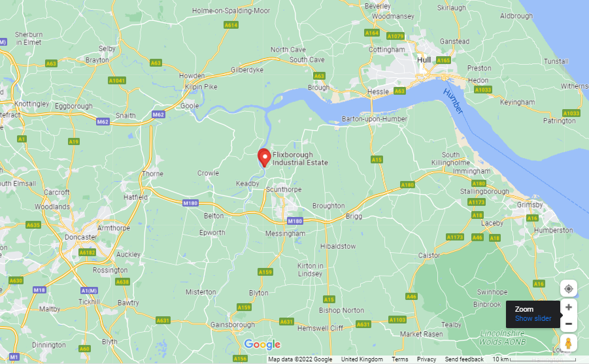Open the Show slider link
The image size is (589, 364).
[x=533, y=318]
